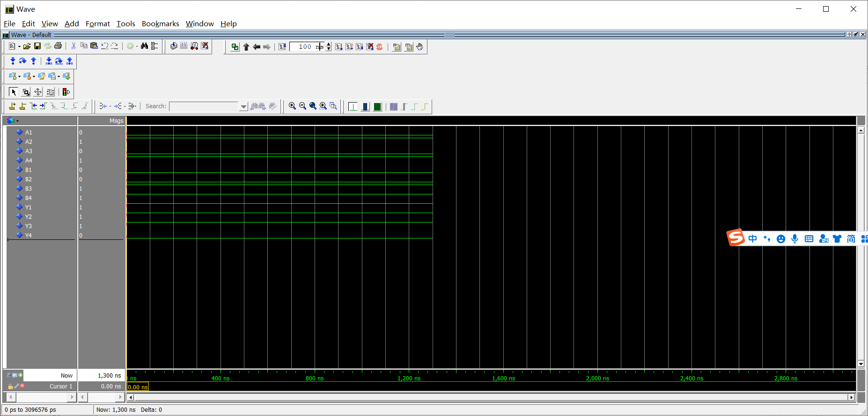Screen dimensions: 868x416
Task: Open Find with the binoculars icon
Action: pos(144,46)
